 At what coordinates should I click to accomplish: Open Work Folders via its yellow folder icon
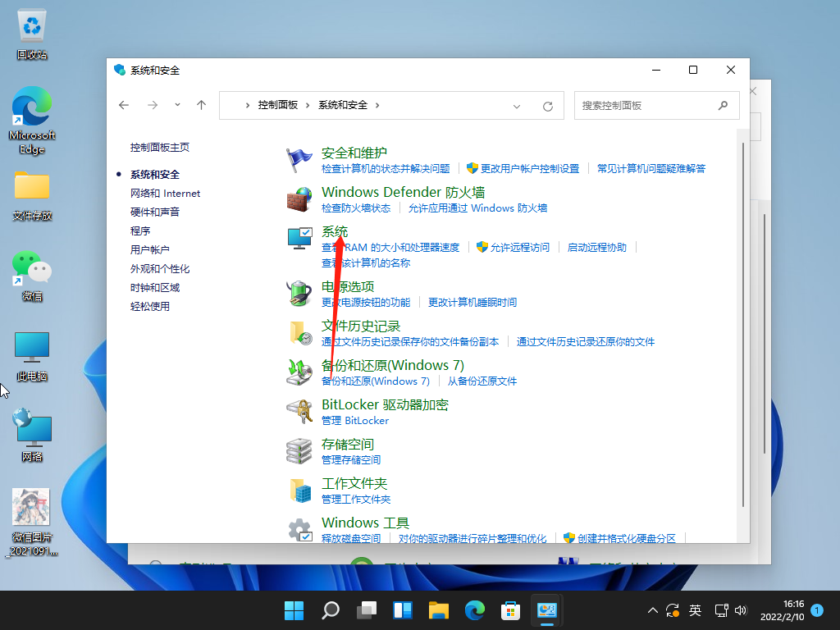(x=299, y=490)
